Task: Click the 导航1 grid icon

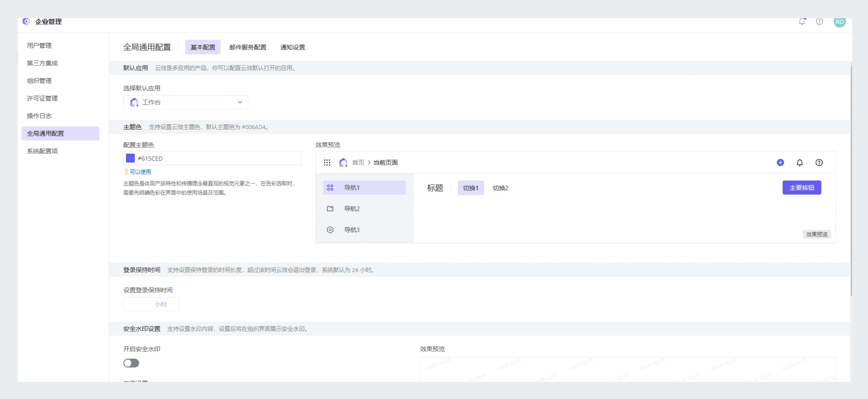Action: (330, 188)
